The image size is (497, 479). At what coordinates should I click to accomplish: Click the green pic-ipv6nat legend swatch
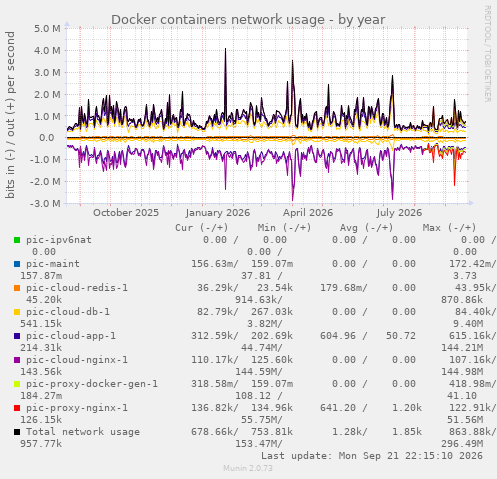point(17,240)
